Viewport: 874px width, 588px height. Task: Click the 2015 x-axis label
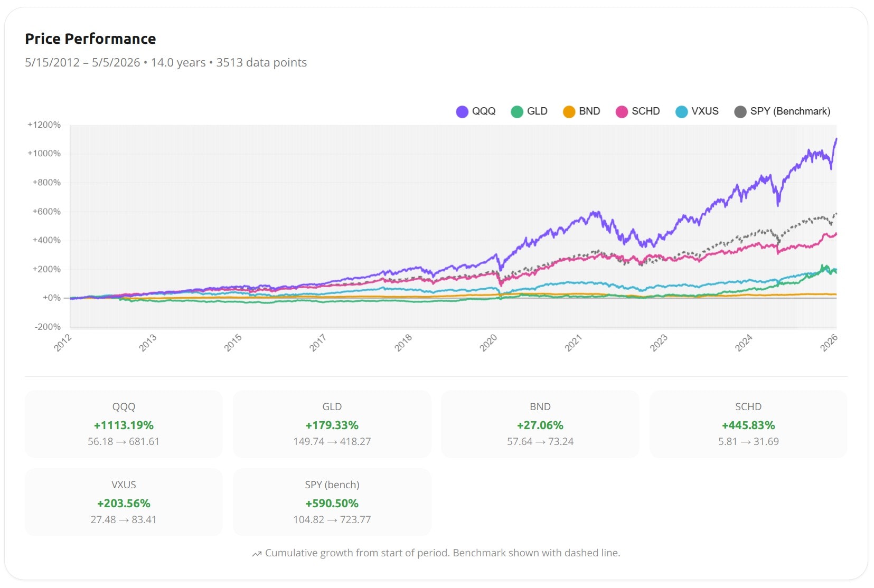233,343
